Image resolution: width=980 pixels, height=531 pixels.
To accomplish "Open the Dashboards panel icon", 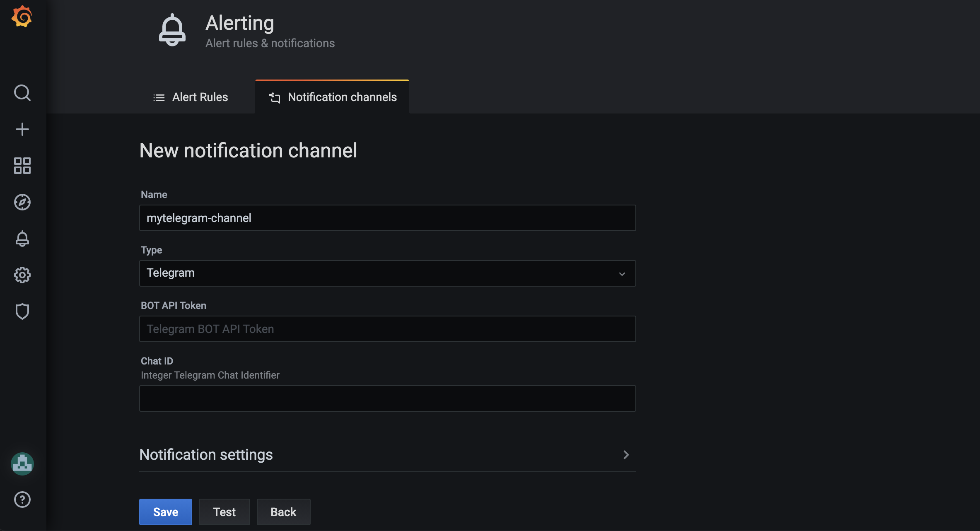I will [22, 165].
